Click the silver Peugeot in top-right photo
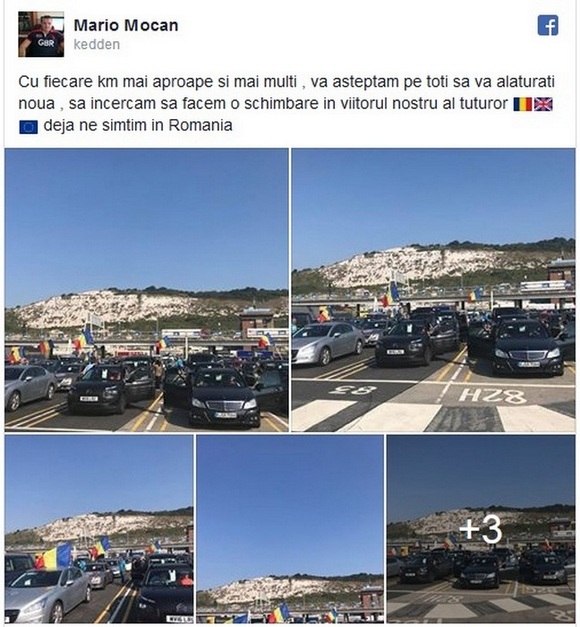The height and width of the screenshot is (627, 580). [327, 343]
